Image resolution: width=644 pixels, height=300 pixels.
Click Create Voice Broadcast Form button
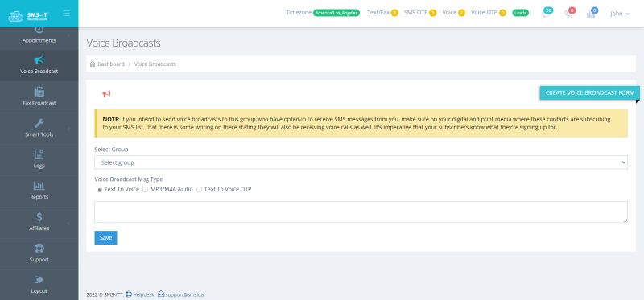589,93
